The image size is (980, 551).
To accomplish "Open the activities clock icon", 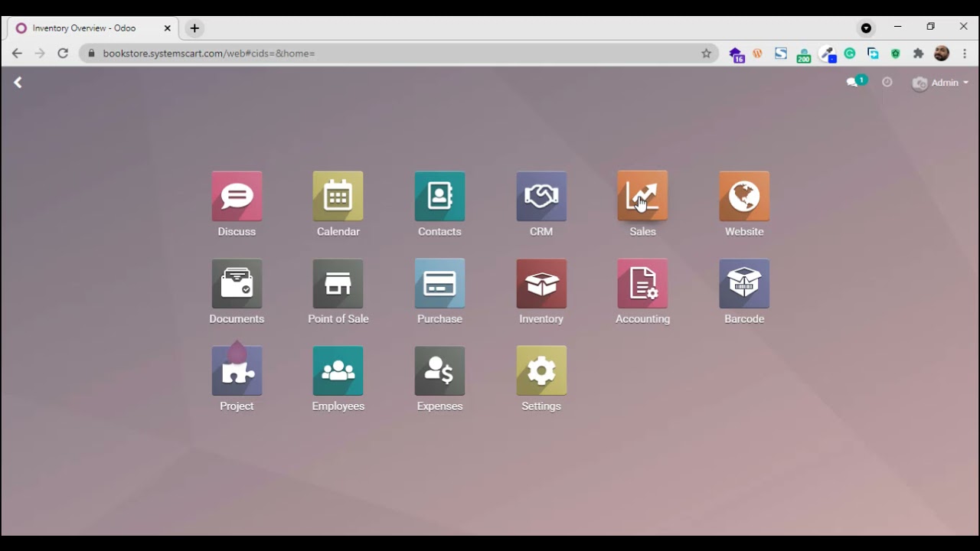I will click(x=887, y=82).
